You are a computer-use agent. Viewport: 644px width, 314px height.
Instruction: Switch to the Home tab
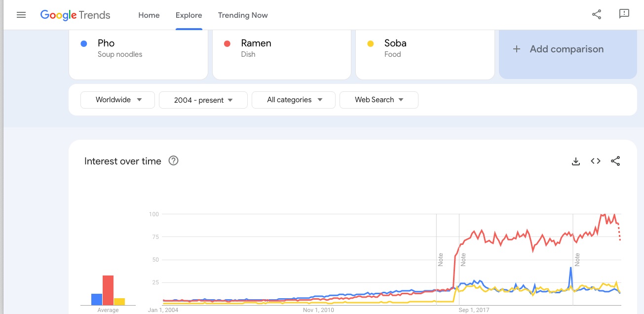click(149, 15)
